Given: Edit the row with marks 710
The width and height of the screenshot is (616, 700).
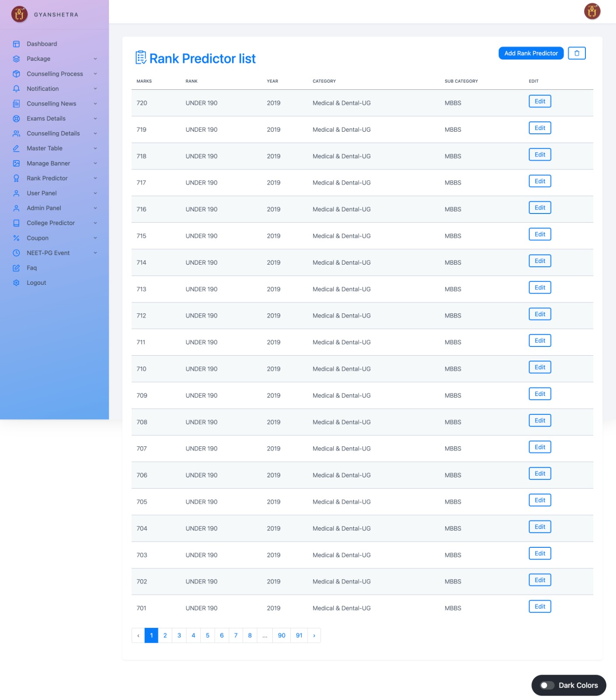Looking at the screenshot, I should click(540, 367).
